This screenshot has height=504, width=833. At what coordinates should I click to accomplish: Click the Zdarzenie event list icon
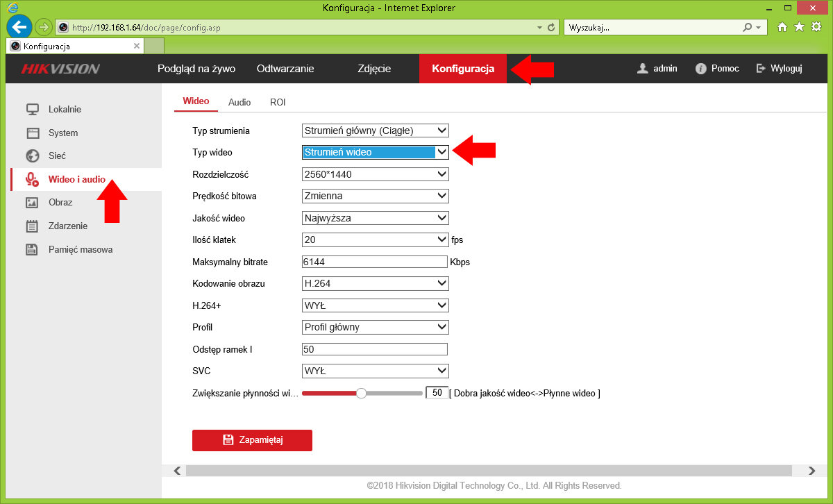point(32,226)
